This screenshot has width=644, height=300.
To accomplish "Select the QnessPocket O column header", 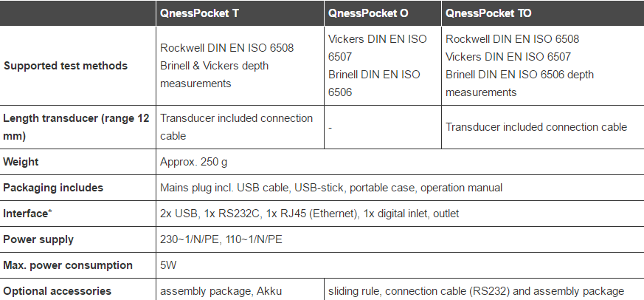I will coord(367,13).
